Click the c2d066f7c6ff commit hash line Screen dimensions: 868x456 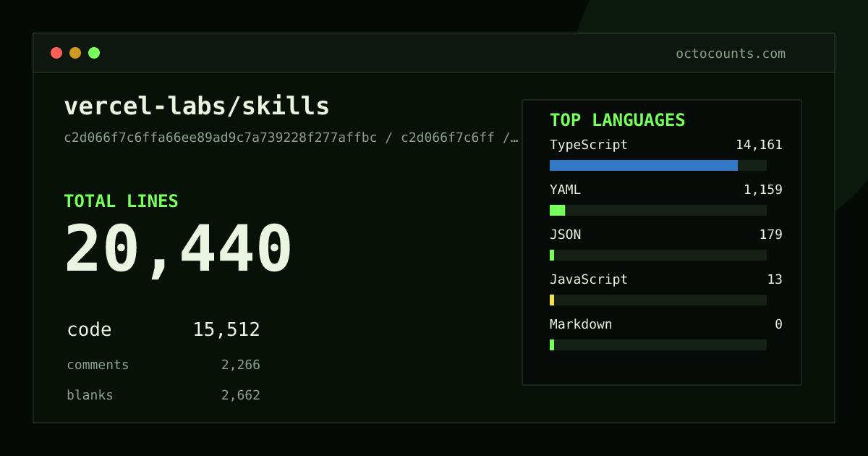point(291,138)
